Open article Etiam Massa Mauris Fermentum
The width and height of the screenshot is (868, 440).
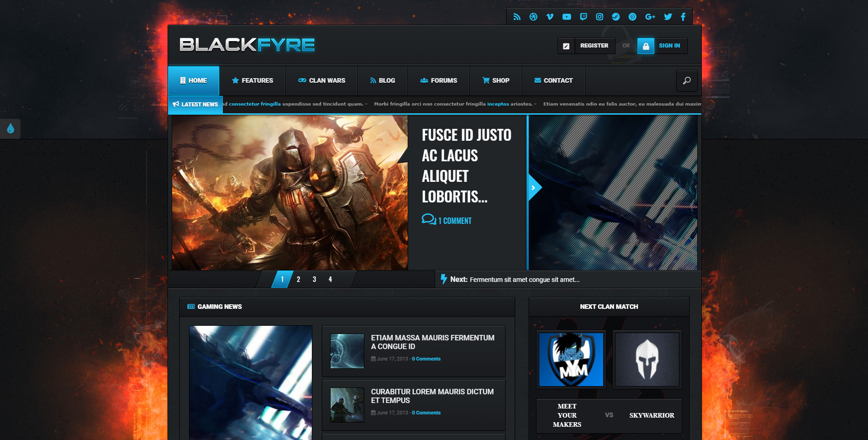[x=432, y=342]
